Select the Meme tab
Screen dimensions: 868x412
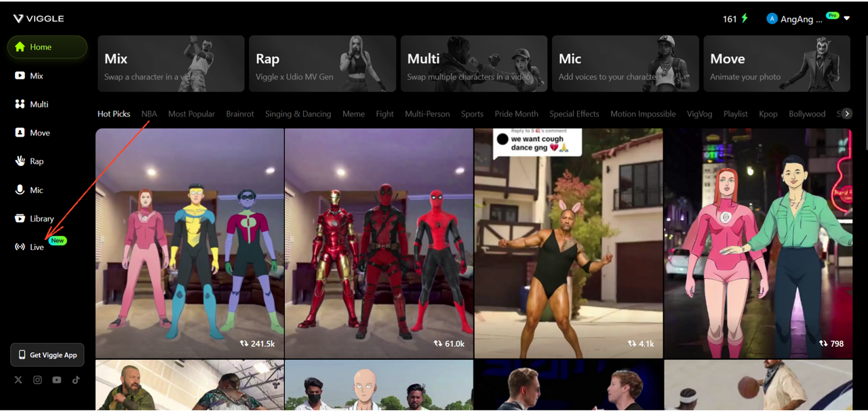click(x=353, y=114)
